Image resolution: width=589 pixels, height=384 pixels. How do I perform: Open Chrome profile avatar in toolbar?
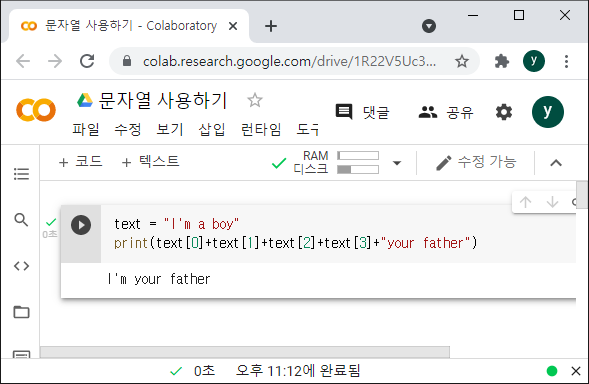[x=534, y=61]
